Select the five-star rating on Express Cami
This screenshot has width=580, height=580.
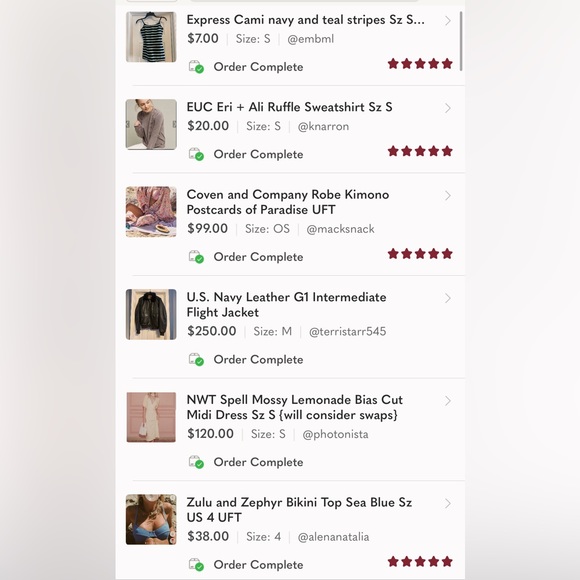(420, 64)
